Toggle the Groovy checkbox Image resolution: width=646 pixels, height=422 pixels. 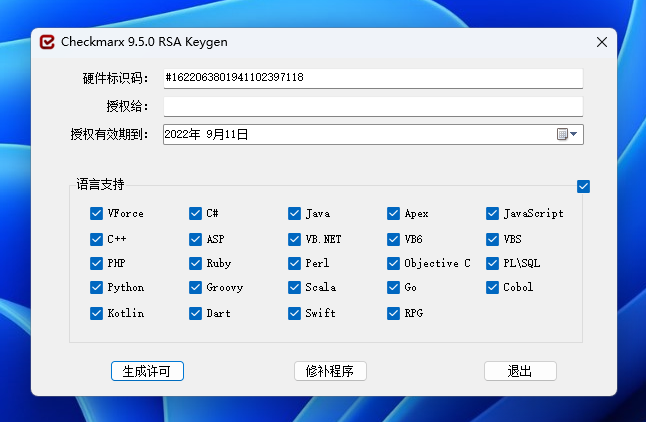coord(195,287)
